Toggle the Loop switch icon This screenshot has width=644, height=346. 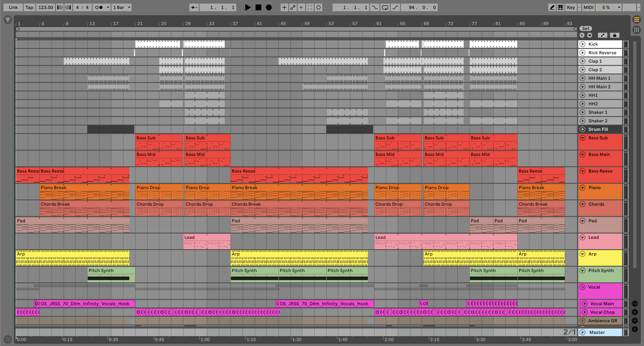click(x=385, y=7)
